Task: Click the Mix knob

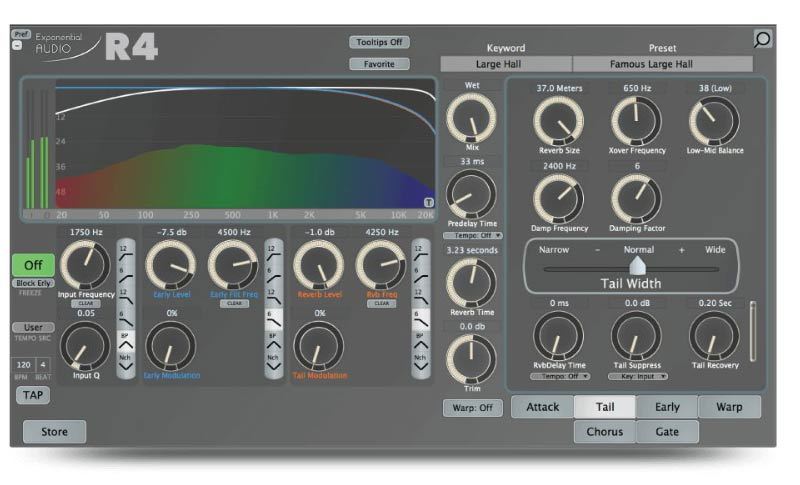Action: click(x=472, y=120)
